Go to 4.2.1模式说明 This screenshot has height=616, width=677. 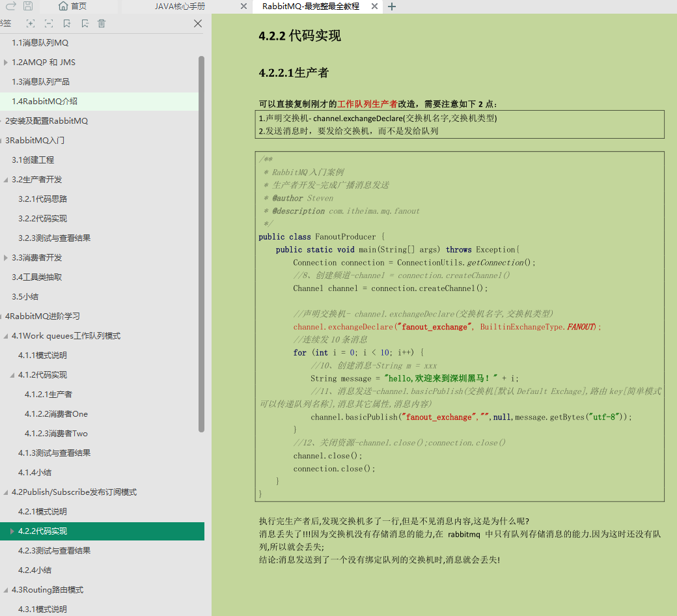point(43,512)
